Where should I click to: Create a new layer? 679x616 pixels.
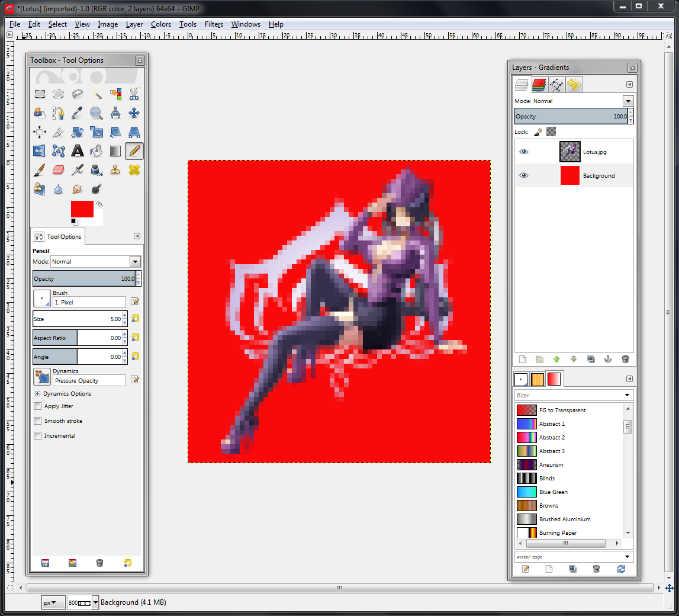pos(522,359)
